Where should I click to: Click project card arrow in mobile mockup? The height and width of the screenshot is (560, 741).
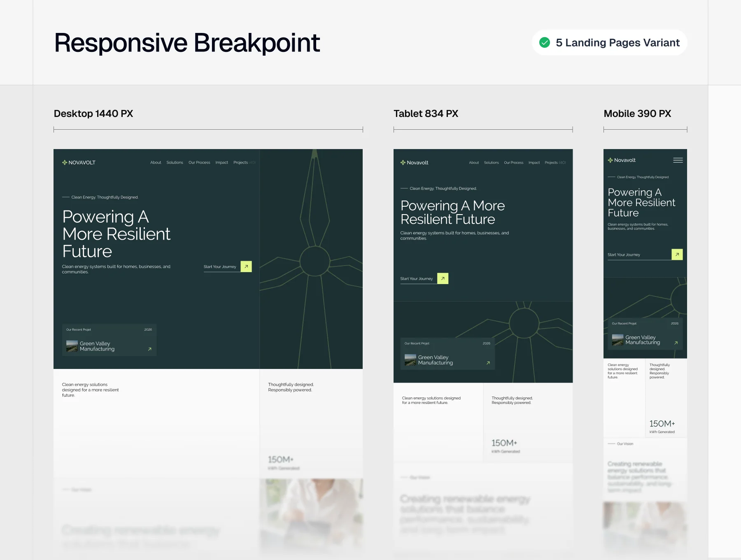click(x=676, y=343)
